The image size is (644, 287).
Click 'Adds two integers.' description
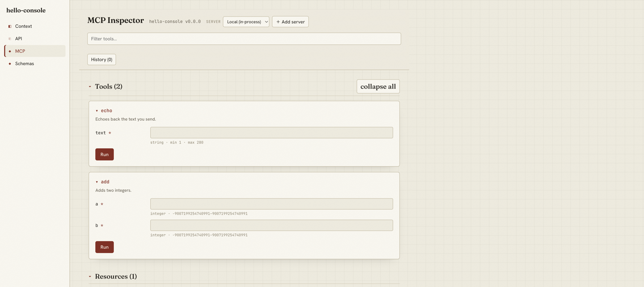click(113, 190)
